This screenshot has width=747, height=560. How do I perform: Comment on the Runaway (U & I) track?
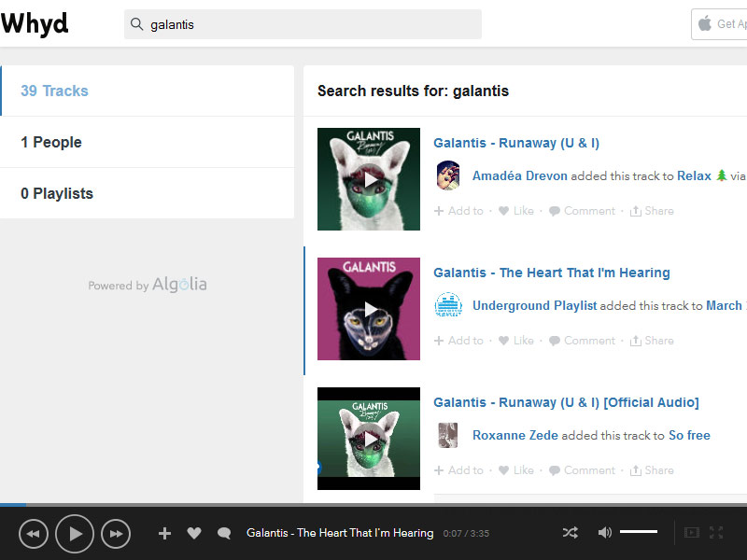pyautogui.click(x=582, y=211)
